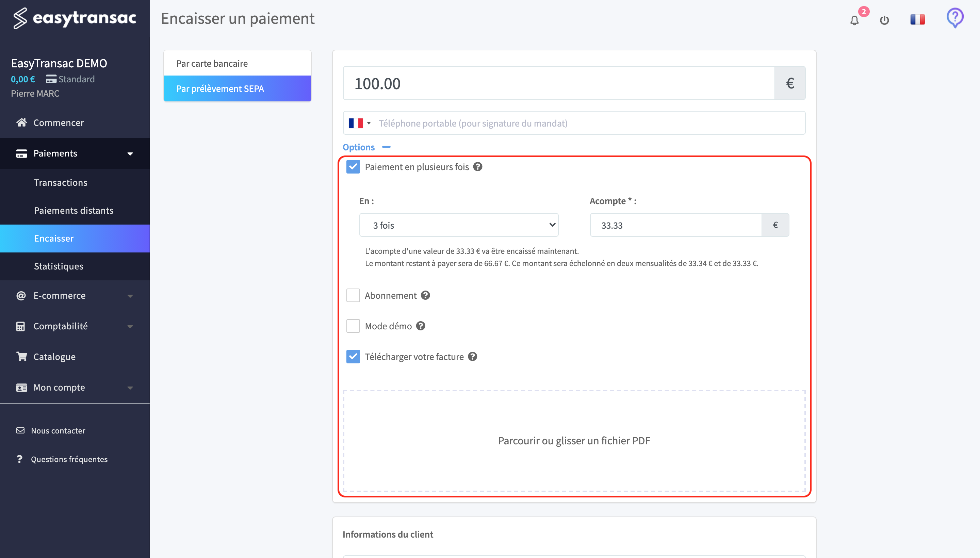Viewport: 980px width, 558px height.
Task: Show help for Télécharger votre facture
Action: pos(472,357)
